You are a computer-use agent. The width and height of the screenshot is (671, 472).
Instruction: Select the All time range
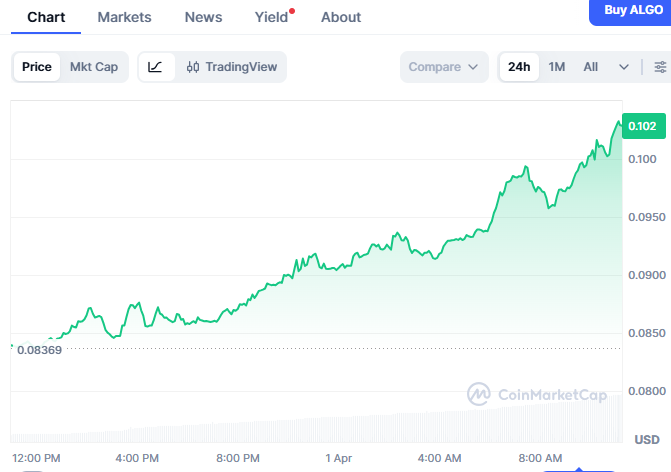click(591, 67)
